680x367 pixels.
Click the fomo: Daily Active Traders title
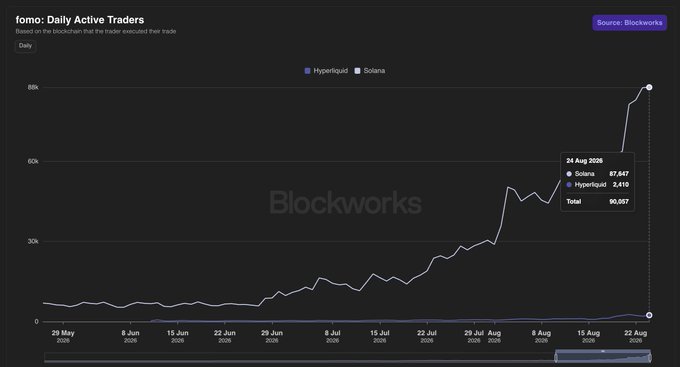coord(80,20)
